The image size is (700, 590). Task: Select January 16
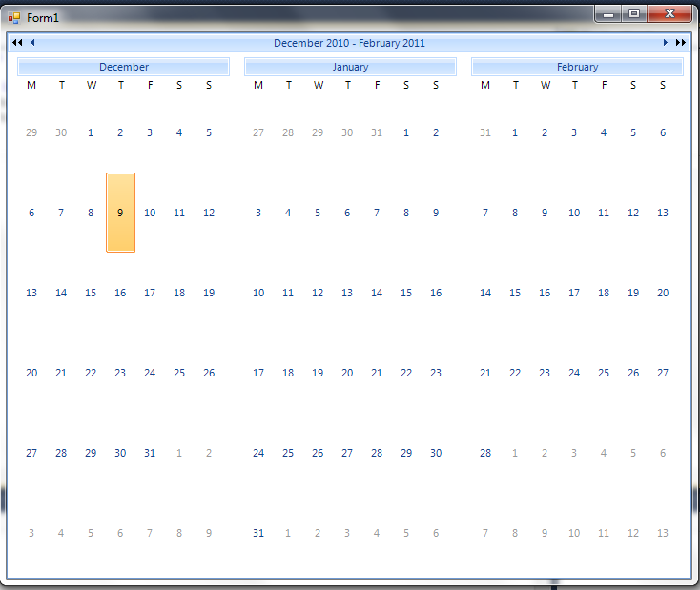point(436,293)
